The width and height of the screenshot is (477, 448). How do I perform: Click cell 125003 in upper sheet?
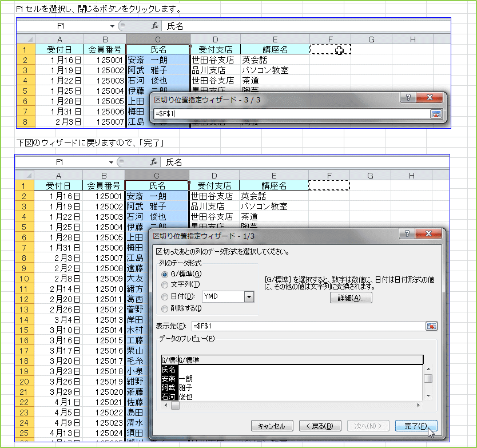[x=105, y=81]
